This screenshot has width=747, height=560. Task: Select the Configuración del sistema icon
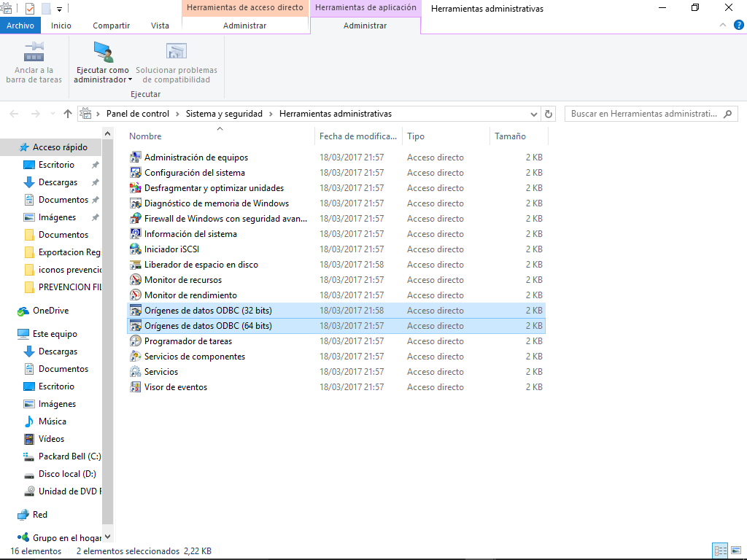136,172
